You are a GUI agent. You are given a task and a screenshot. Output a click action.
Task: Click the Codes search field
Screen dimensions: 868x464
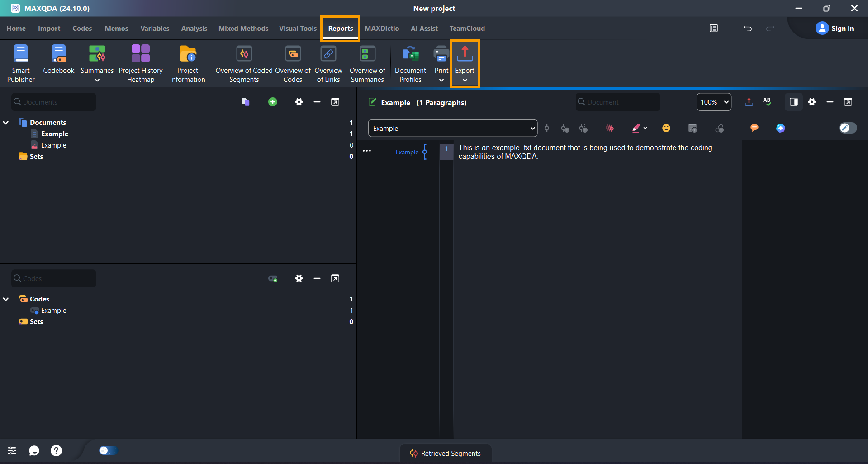(54, 279)
